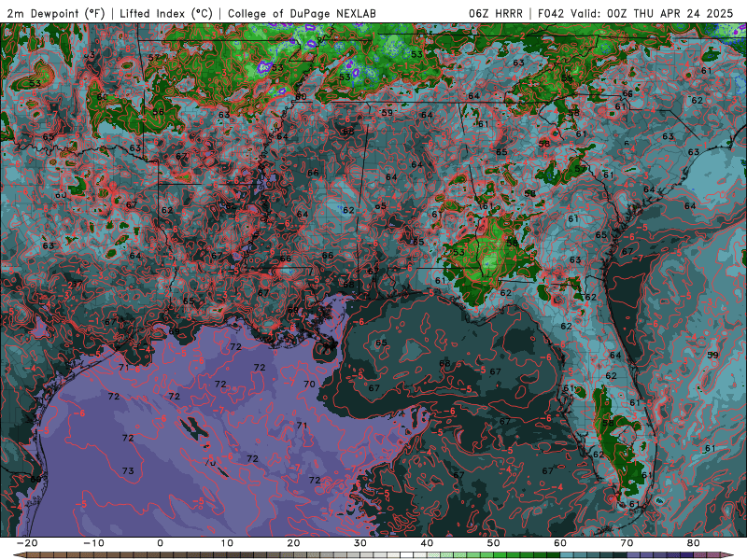
Task: Click the "College of DuPage NEXLAB" text
Action: [x=302, y=13]
